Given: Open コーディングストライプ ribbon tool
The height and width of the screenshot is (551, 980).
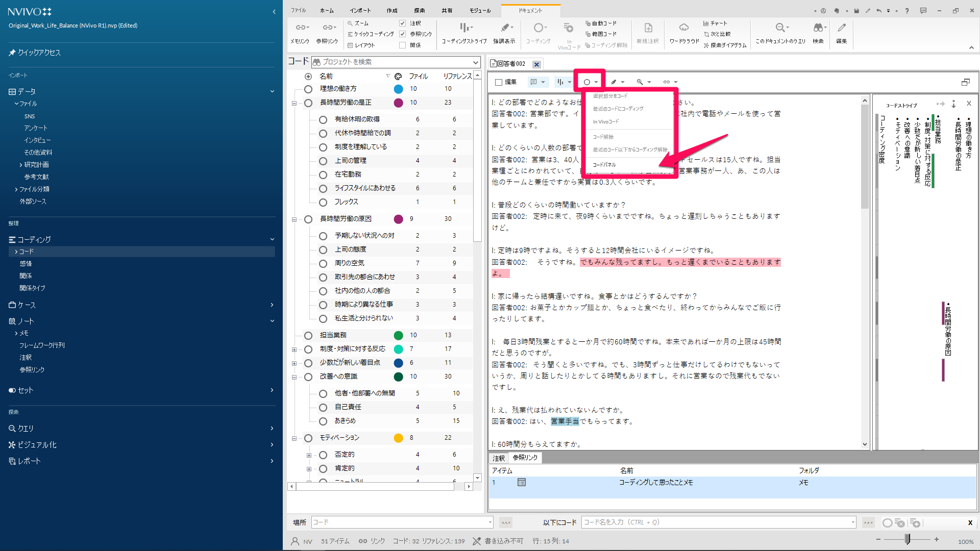Looking at the screenshot, I should (464, 28).
